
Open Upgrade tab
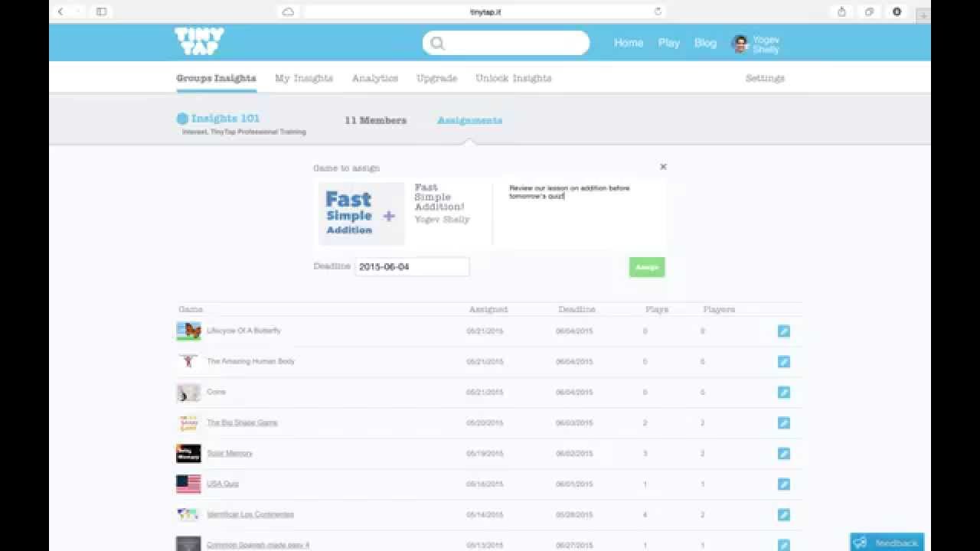tap(436, 78)
